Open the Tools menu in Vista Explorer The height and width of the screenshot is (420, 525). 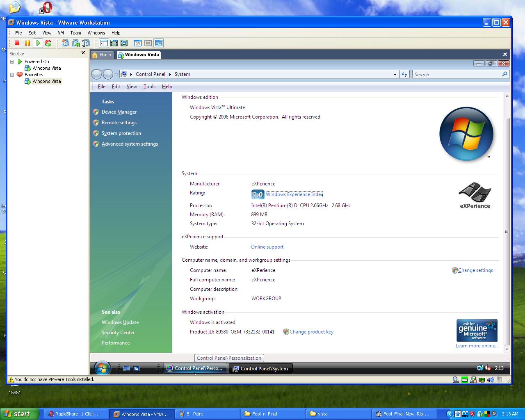pyautogui.click(x=149, y=87)
